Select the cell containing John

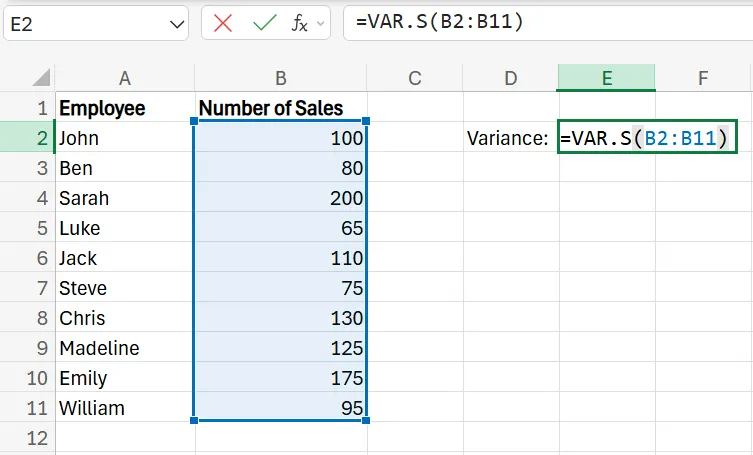pyautogui.click(x=125, y=137)
